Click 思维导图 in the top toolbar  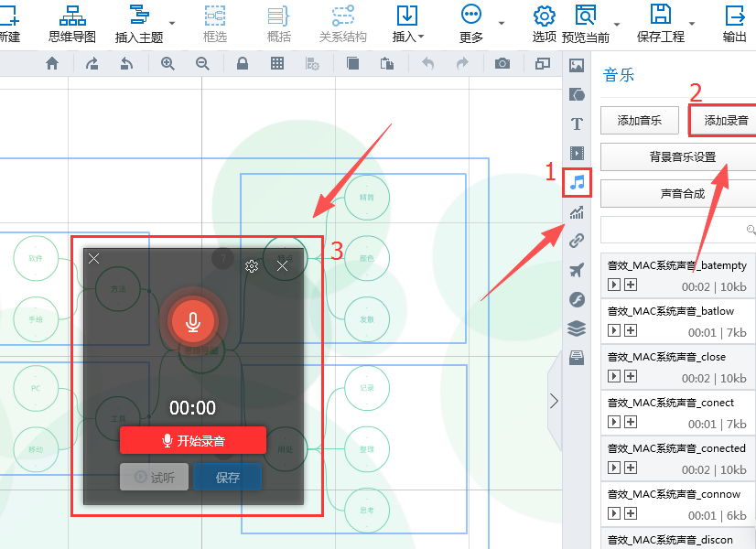72,25
